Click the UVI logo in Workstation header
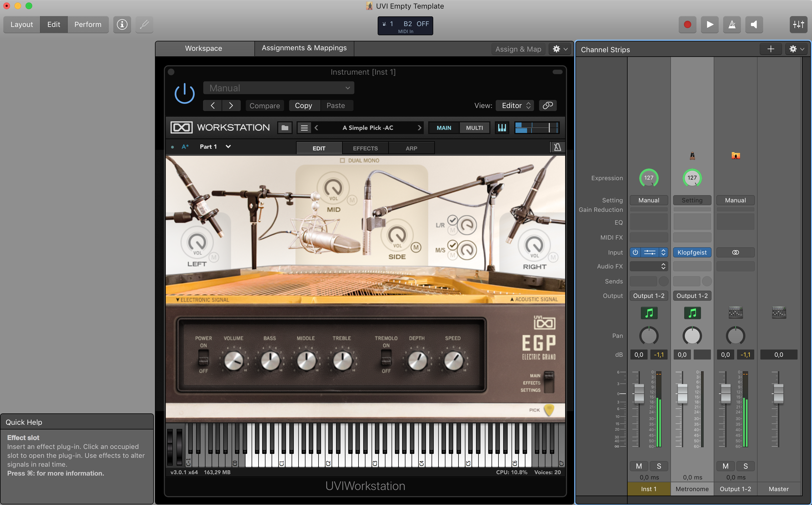Image resolution: width=812 pixels, height=505 pixels. (181, 128)
